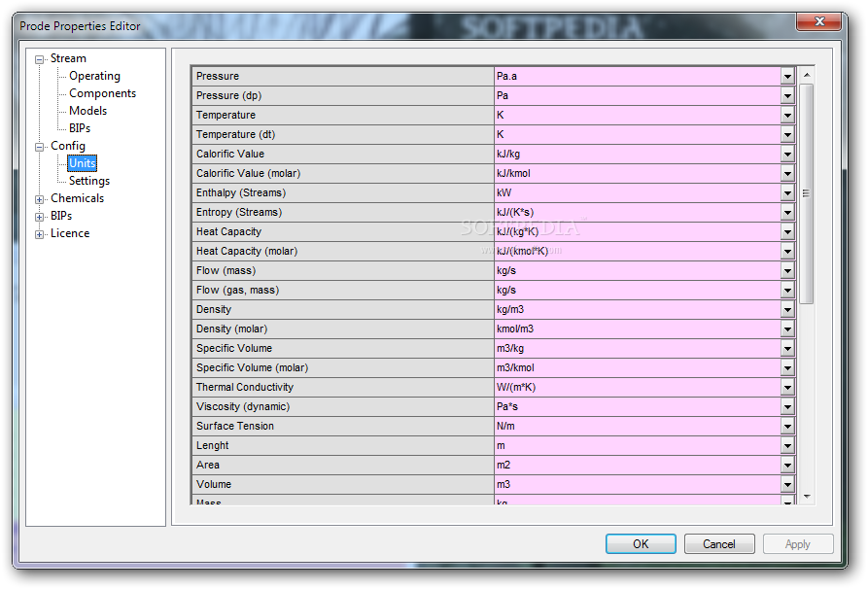Open the Temperature (dt) unit dropdown

click(x=787, y=134)
